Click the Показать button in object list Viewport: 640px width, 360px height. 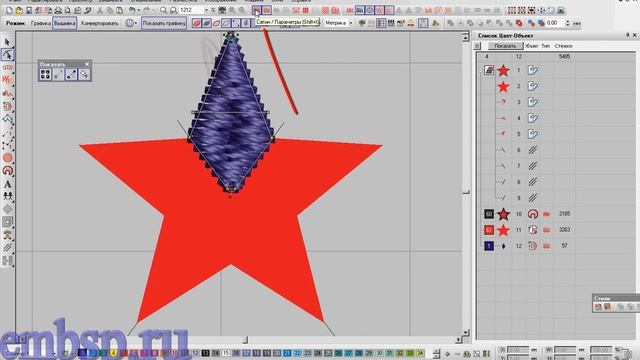pyautogui.click(x=505, y=46)
